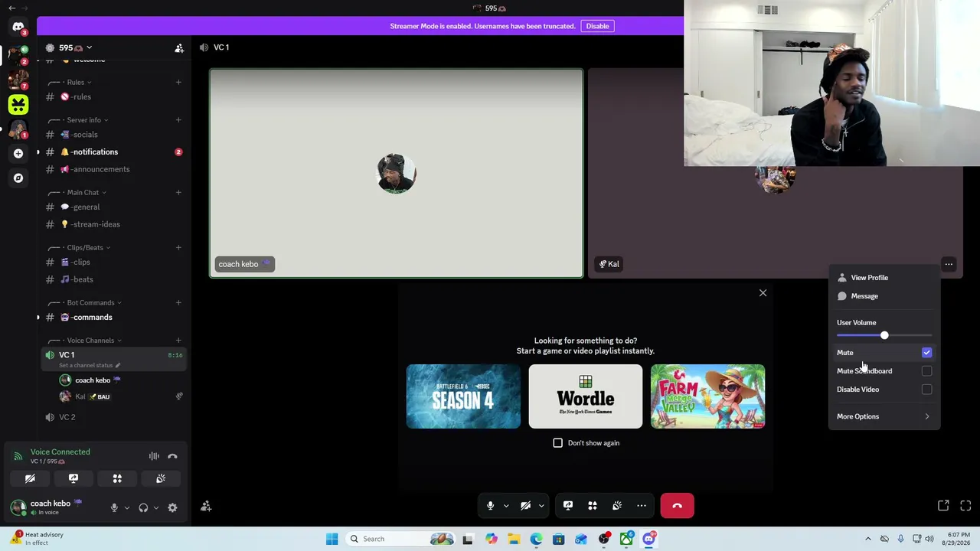
Task: Open the 595 server name dropdown
Action: [x=75, y=47]
